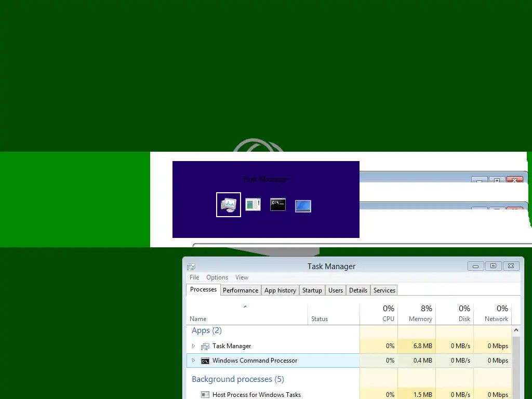Sort by the Status column

[x=334, y=314]
